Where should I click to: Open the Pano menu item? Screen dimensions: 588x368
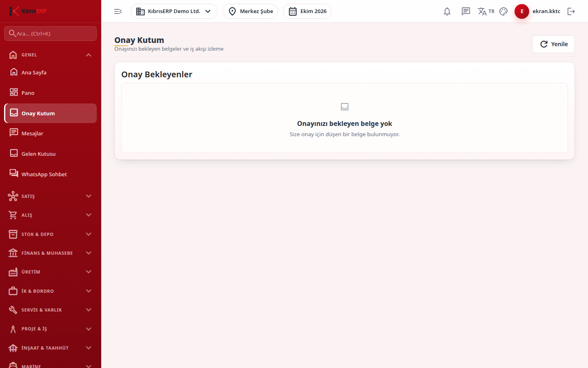coord(51,93)
